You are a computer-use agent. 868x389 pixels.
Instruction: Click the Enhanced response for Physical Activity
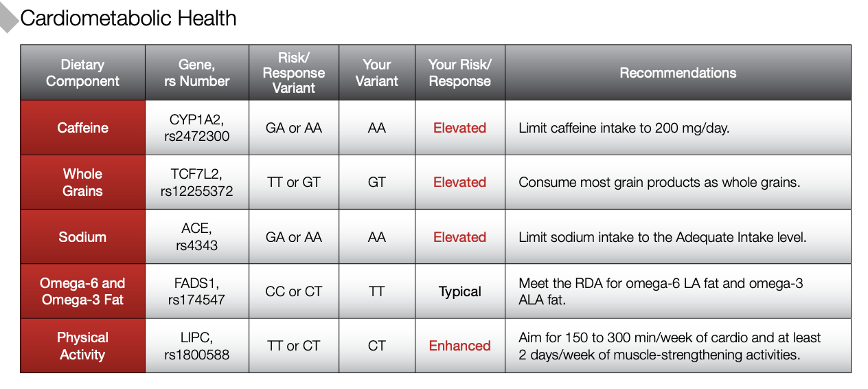(x=460, y=346)
